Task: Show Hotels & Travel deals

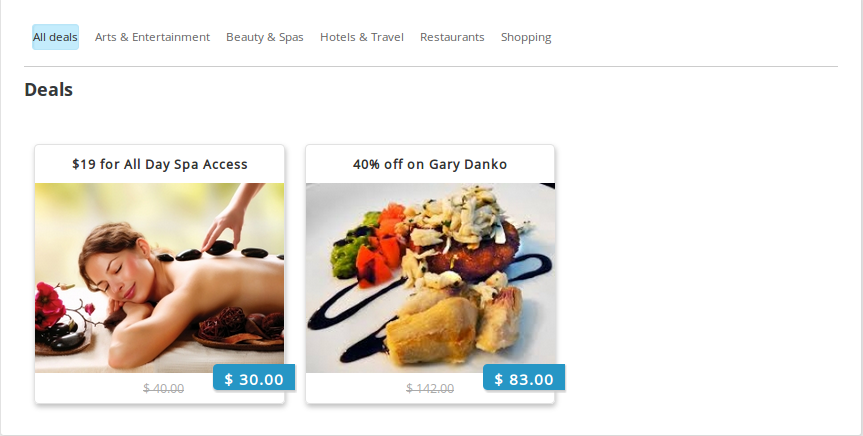Action: tap(362, 37)
